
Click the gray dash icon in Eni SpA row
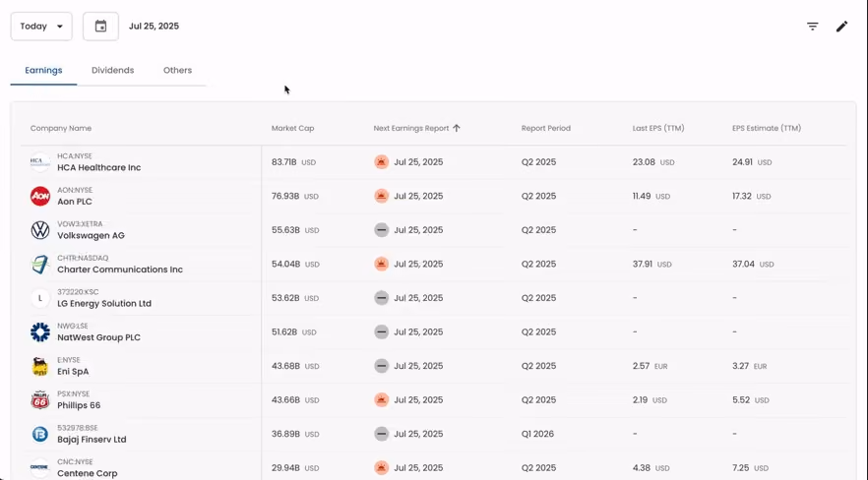[381, 366]
